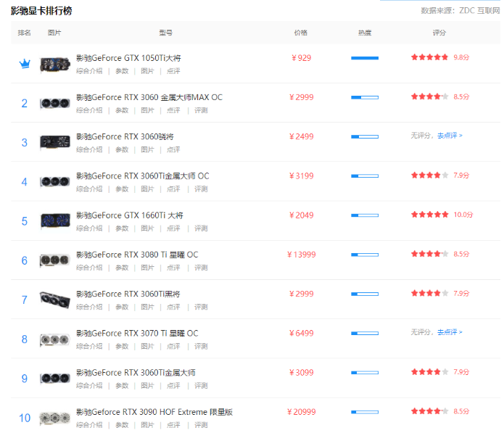Open 影驰GeForce RTX 3060Ti金属大师 OC title link
The height and width of the screenshot is (433, 504).
coord(142,176)
